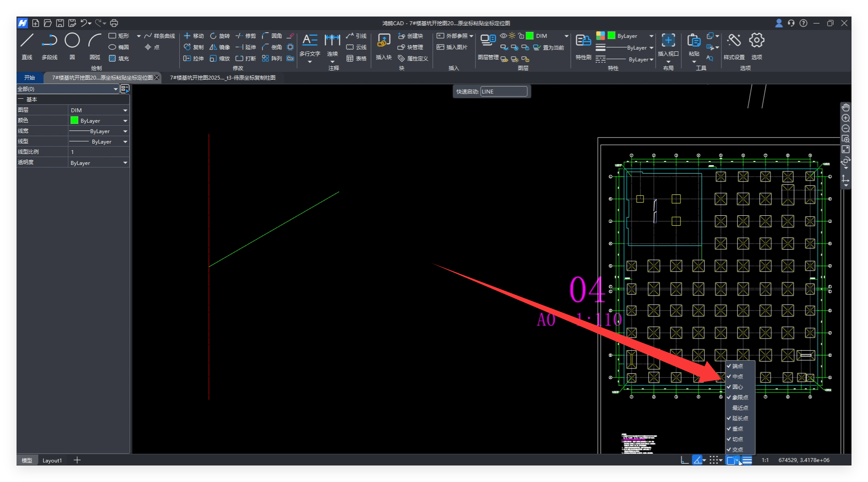Select the 直线 (Line) drawing tool
This screenshot has width=868, height=482.
point(27,41)
